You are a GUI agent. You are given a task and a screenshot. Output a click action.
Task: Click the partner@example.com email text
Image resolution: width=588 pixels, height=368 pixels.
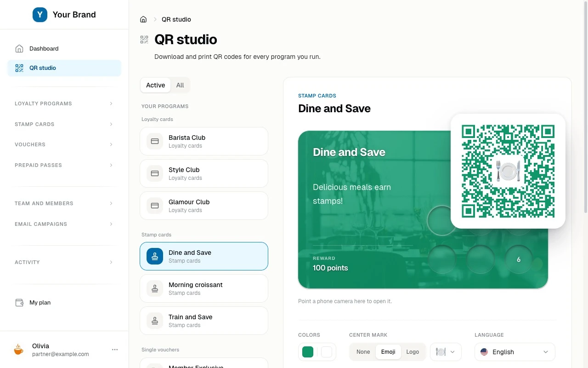(61, 354)
